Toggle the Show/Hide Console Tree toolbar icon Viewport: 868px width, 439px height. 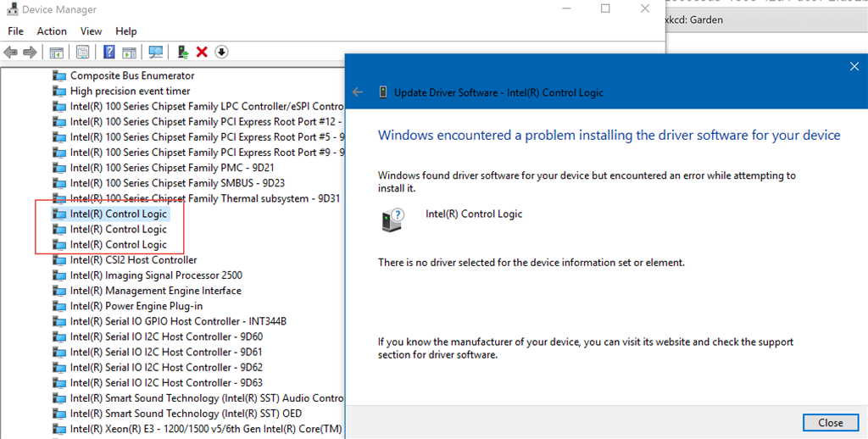click(x=56, y=52)
